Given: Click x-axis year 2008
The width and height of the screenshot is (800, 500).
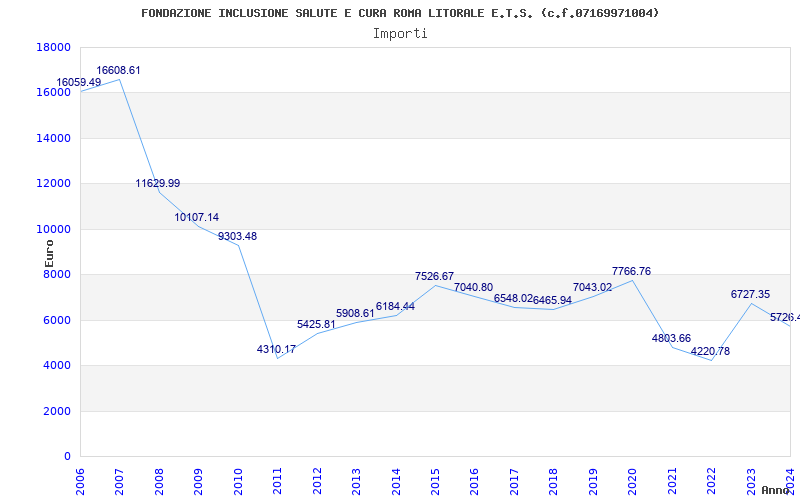Looking at the screenshot, I should (x=159, y=481).
